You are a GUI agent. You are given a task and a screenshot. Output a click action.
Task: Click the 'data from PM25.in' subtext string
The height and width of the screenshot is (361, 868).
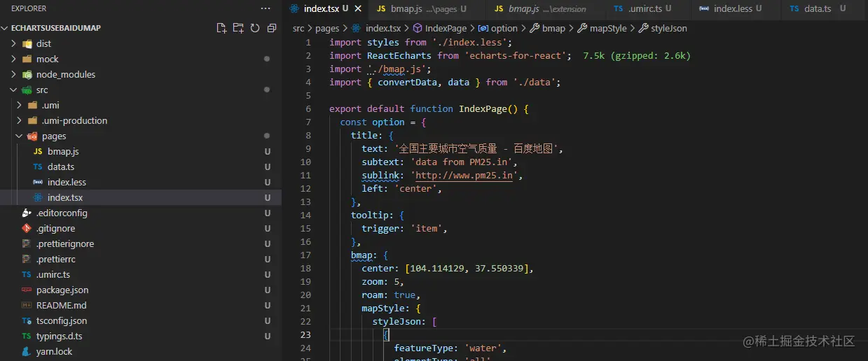pos(461,162)
